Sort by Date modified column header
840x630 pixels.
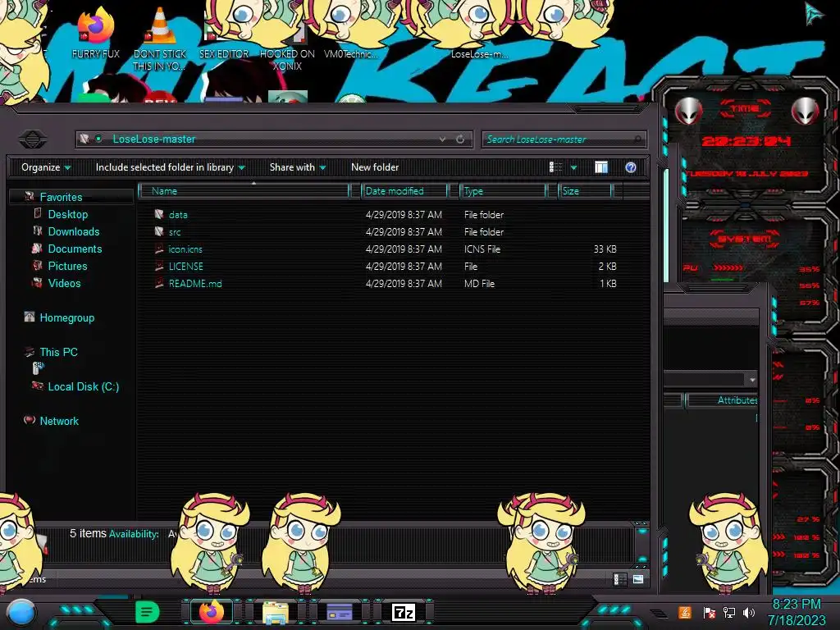tap(405, 190)
